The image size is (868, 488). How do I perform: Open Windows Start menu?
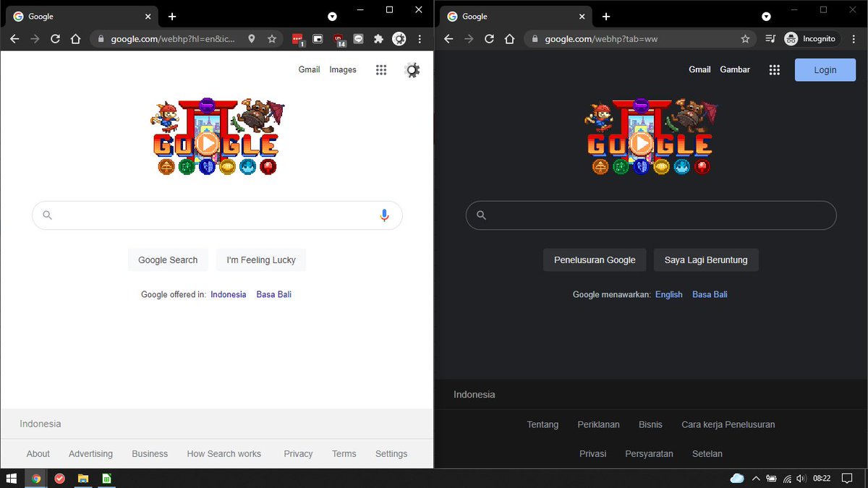click(12, 479)
